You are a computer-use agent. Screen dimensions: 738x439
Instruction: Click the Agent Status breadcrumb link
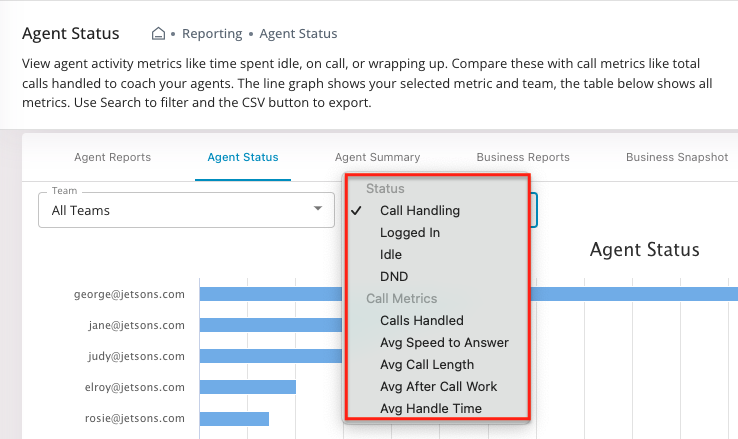[x=298, y=33]
